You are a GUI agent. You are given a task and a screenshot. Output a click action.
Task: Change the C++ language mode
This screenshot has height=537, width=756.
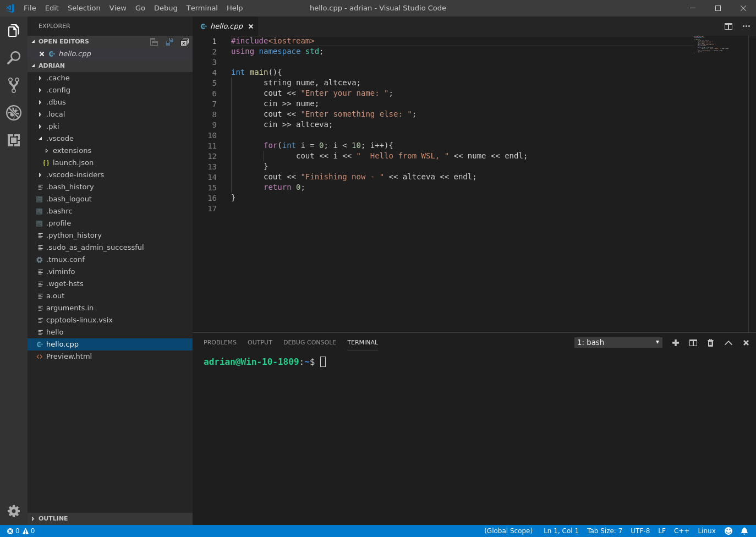coord(681,531)
